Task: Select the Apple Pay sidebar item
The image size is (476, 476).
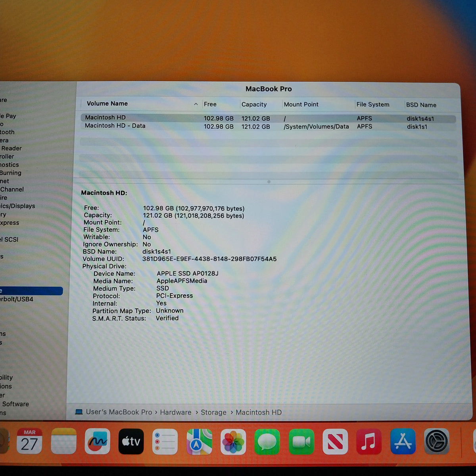Action: 8,116
